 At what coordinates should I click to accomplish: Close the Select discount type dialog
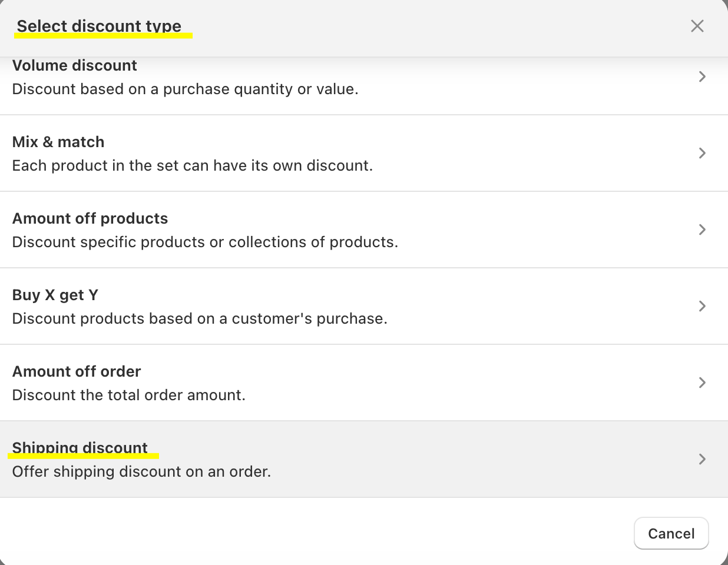tap(697, 26)
